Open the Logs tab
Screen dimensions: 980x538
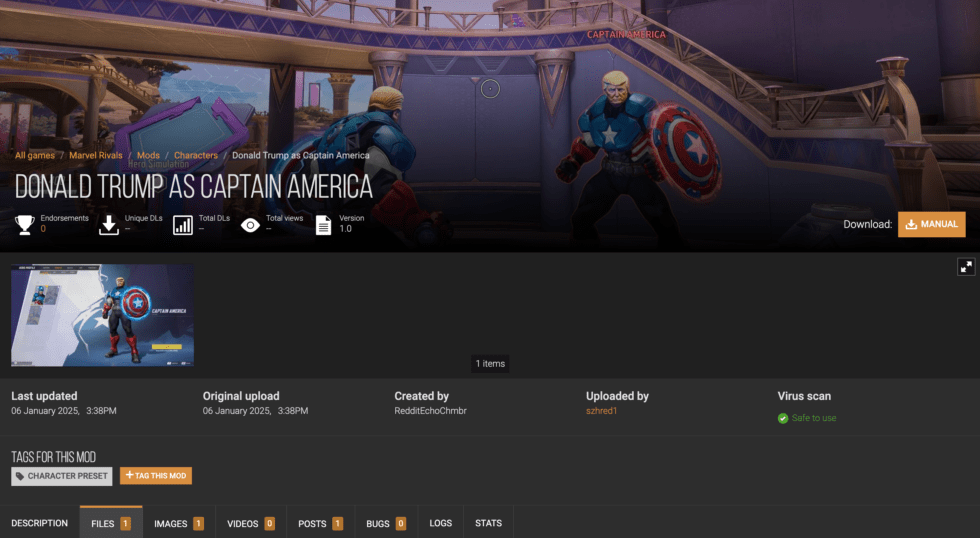coord(441,523)
